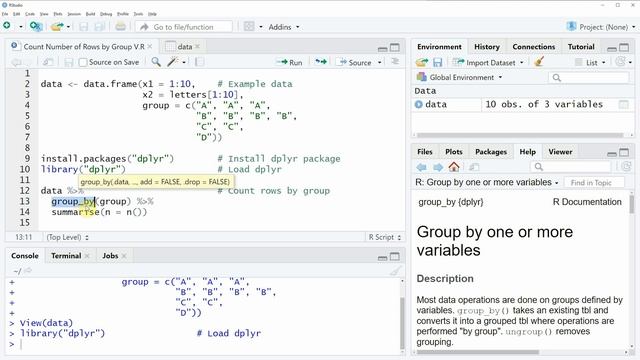The height and width of the screenshot is (360, 640).
Task: Click the Find in Topic field
Action: (x=594, y=183)
